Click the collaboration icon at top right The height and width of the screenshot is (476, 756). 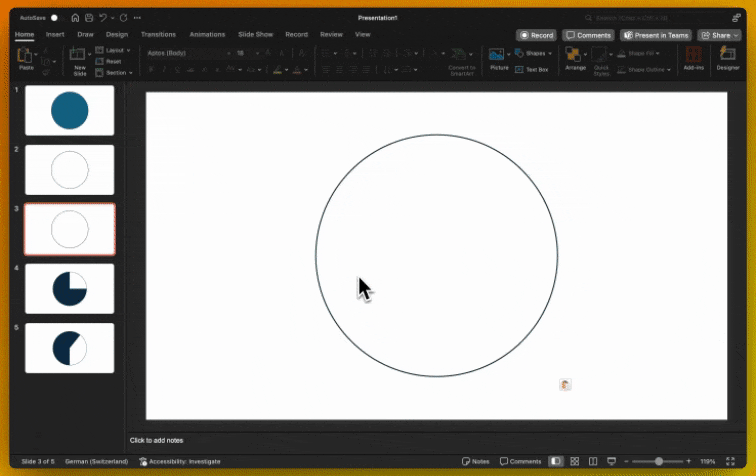(x=736, y=18)
